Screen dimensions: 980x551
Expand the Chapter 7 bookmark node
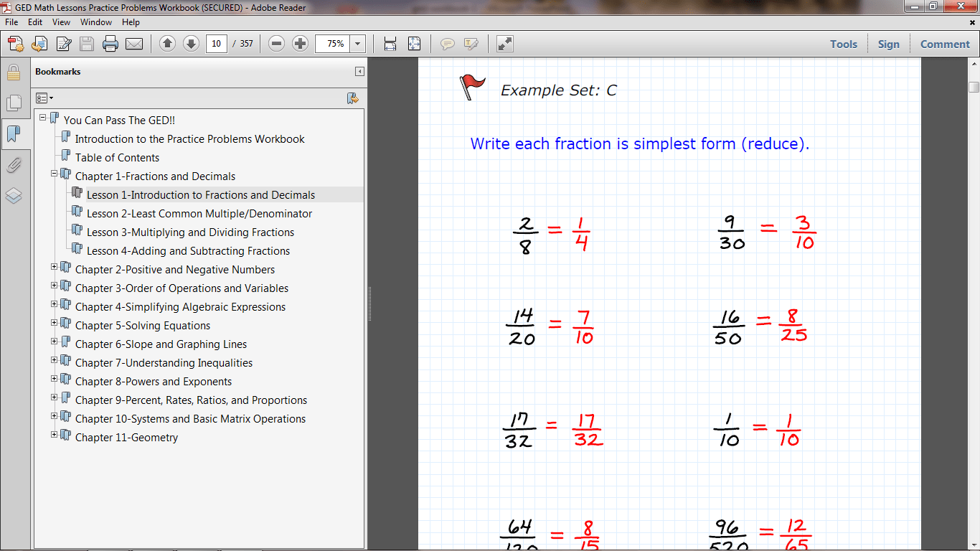coord(55,359)
